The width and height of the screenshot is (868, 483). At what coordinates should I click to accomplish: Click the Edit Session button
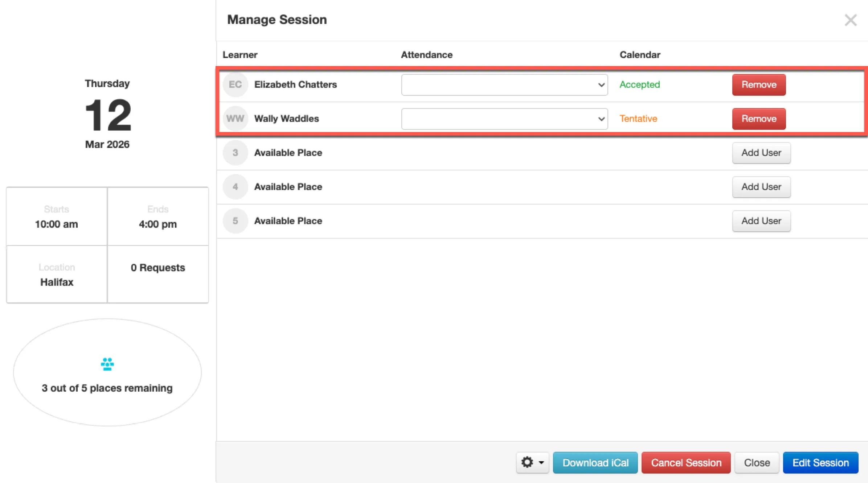[x=820, y=463]
